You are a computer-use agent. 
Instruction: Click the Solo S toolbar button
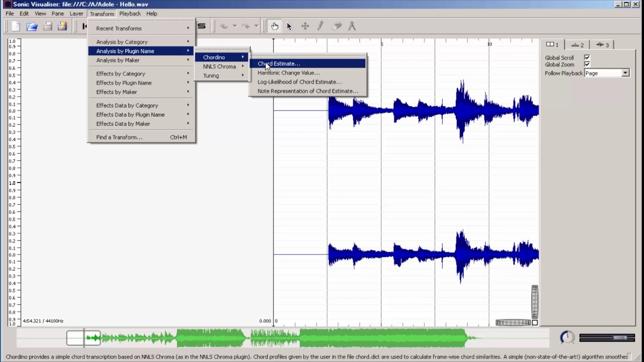201,26
